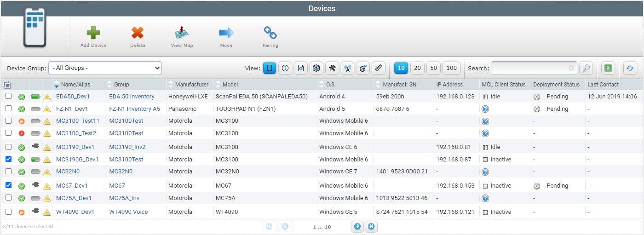Open the MC3190_Inv2 group link
This screenshot has height=235, width=644.
127,147
